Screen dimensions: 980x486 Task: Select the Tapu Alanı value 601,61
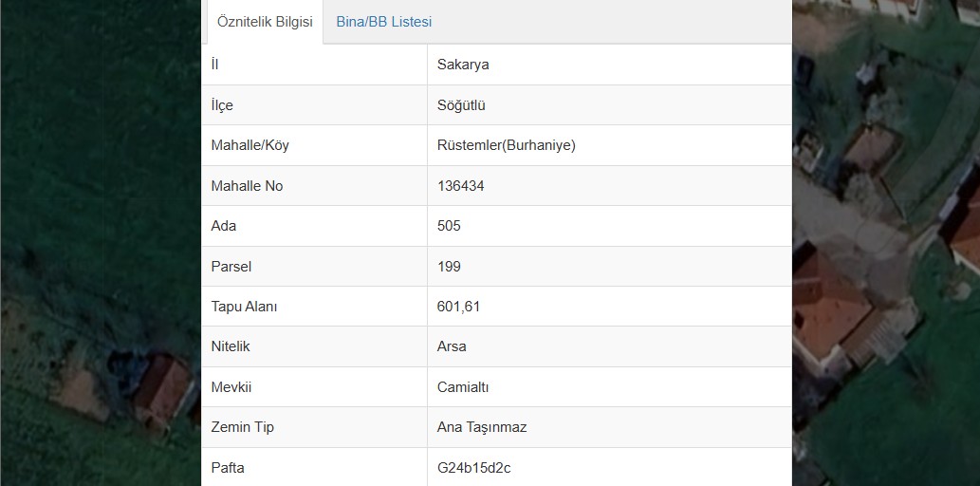tap(459, 307)
